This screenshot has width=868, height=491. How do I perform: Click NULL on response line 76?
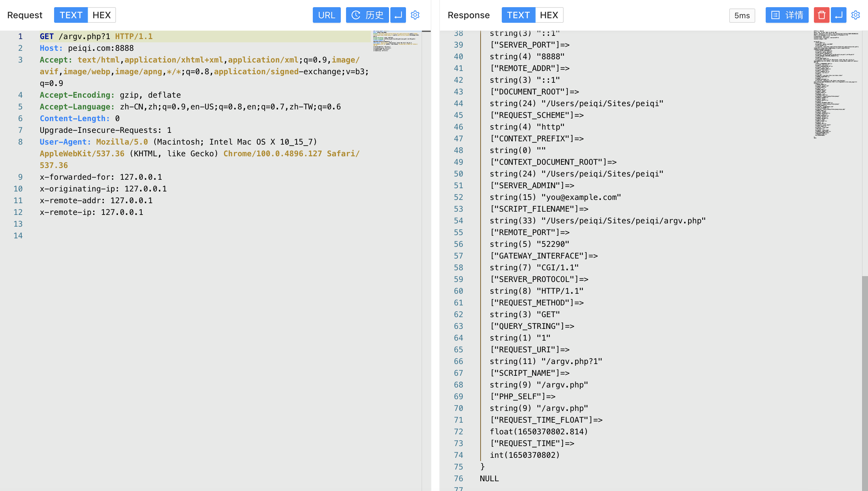click(489, 479)
